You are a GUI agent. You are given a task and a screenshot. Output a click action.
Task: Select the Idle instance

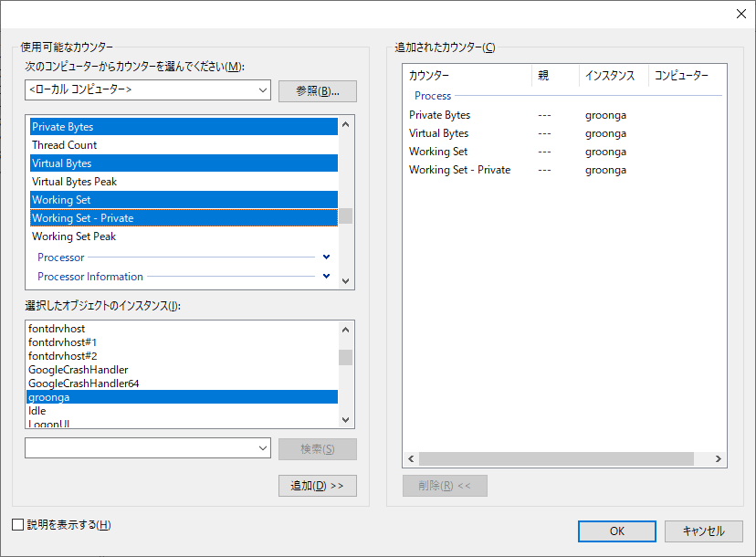tap(37, 411)
